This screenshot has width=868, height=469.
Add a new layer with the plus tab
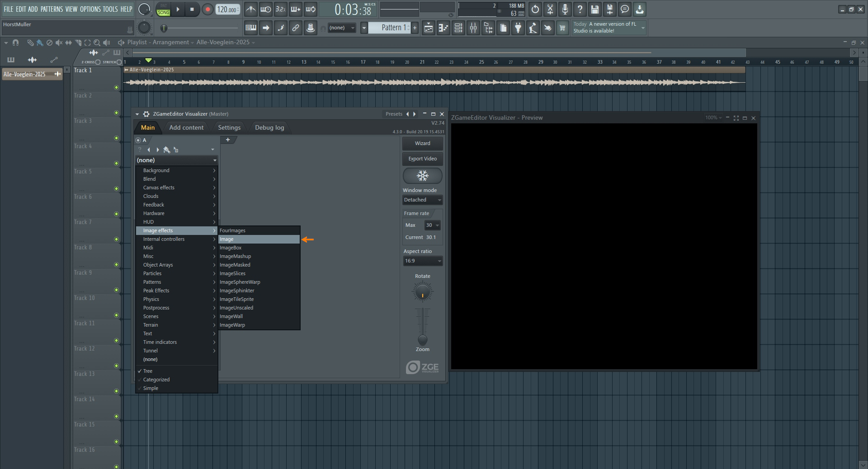click(228, 140)
